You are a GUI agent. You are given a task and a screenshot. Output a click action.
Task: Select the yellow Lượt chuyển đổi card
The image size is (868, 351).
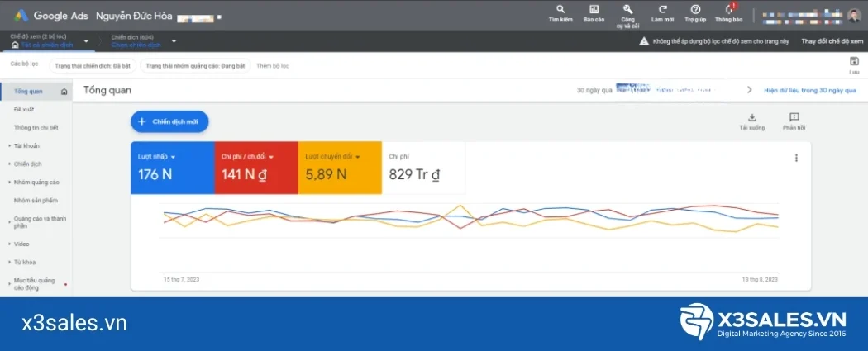[x=340, y=168]
